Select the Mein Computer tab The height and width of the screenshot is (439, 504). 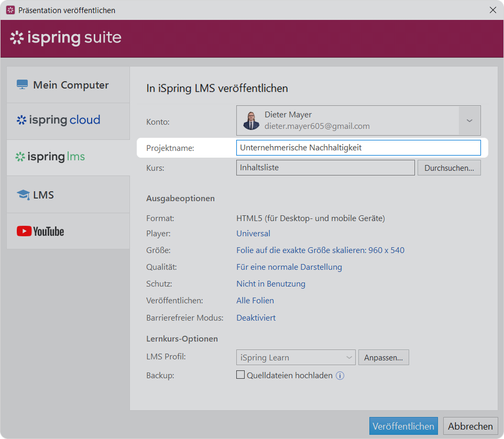pyautogui.click(x=68, y=85)
